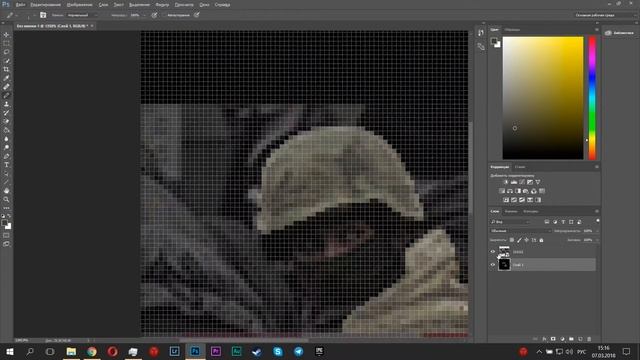Select the Eyedropper tool

[x=6, y=78]
